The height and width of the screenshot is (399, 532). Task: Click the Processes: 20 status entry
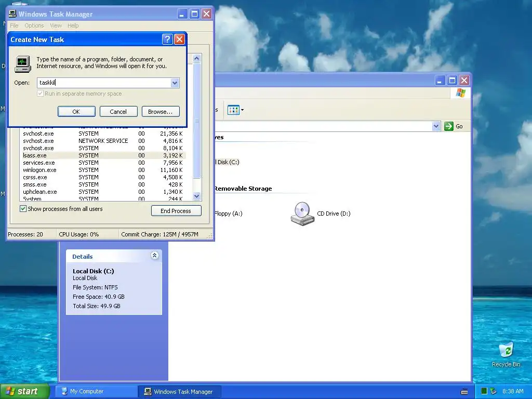[25, 234]
